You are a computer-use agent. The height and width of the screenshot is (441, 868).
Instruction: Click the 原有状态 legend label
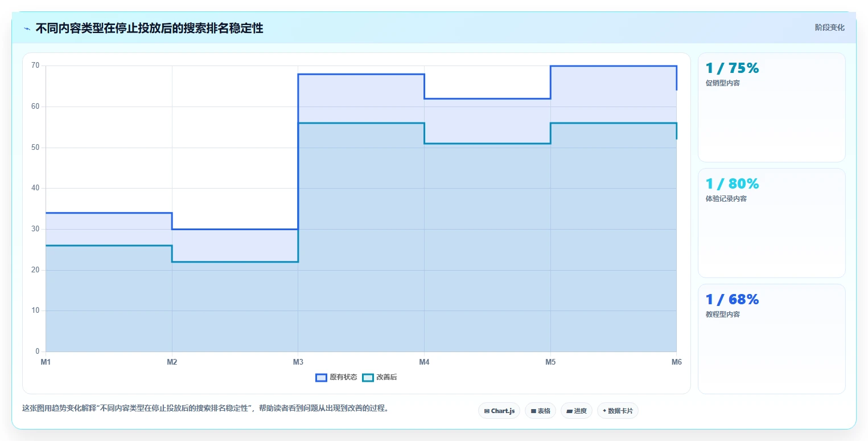click(343, 377)
